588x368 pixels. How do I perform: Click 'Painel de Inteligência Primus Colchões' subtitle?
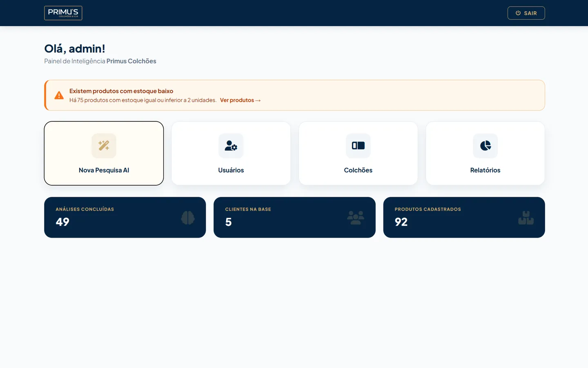[100, 61]
